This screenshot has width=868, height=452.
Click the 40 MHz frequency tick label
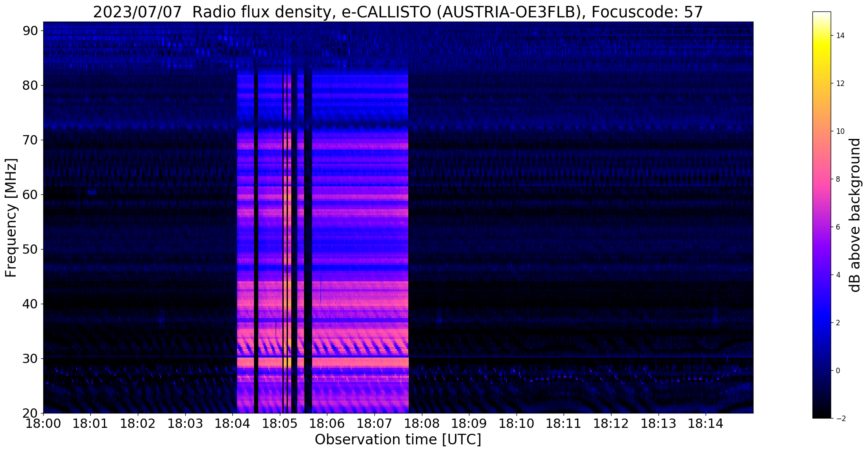click(30, 304)
